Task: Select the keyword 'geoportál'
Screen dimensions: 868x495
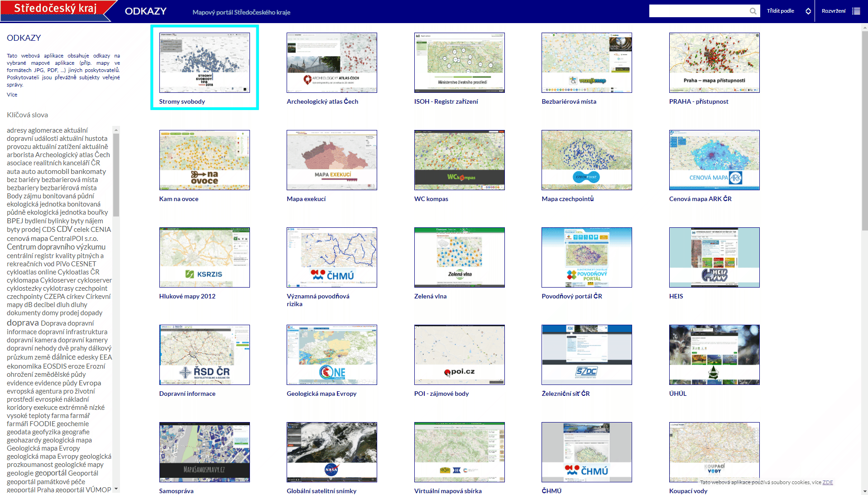Action: 51,473
